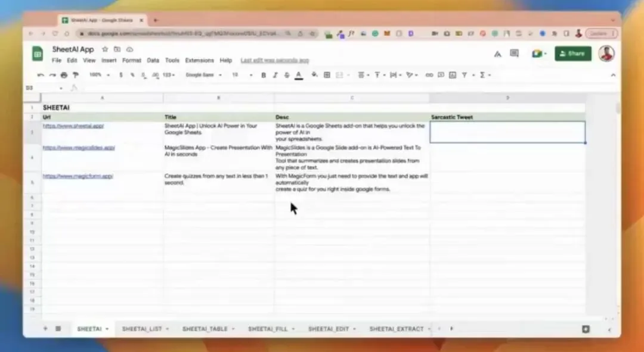Toggle bold formatting

264,75
